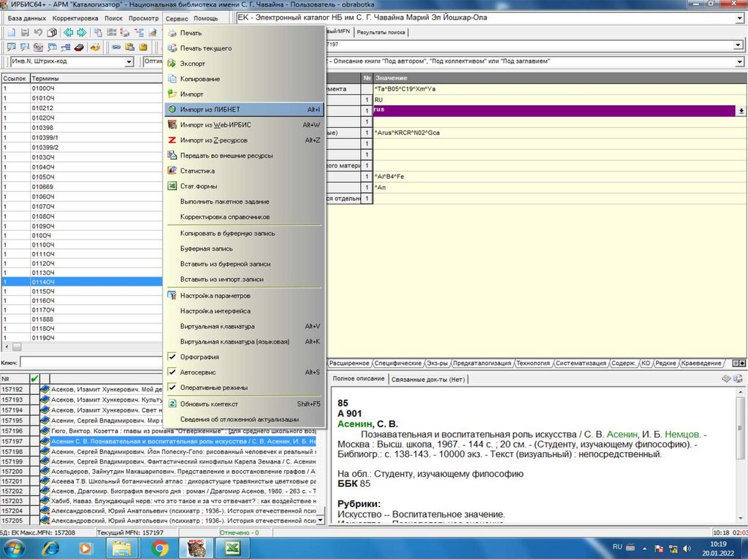Click the terms list horizontal scrollbar thumb
This screenshot has width=748, height=560.
point(17,347)
